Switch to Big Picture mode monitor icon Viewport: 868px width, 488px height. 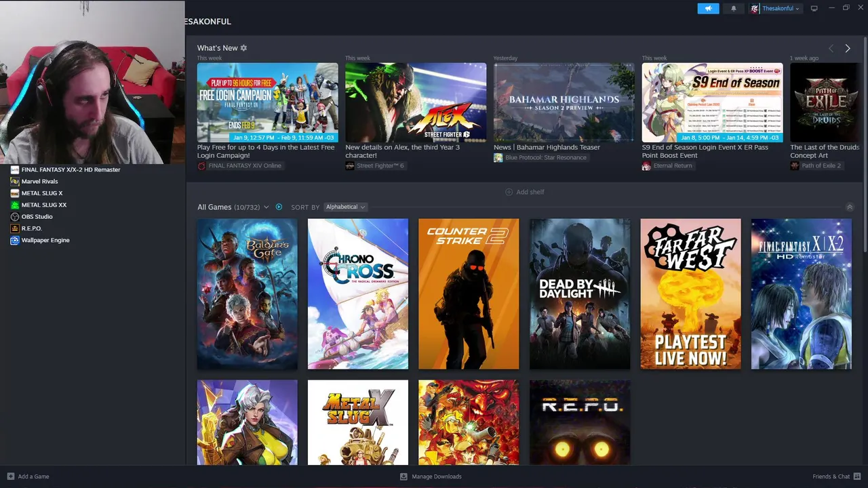[814, 9]
